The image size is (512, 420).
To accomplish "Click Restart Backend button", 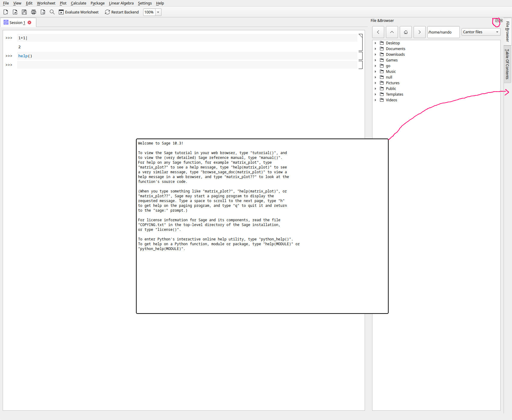I will coord(122,12).
